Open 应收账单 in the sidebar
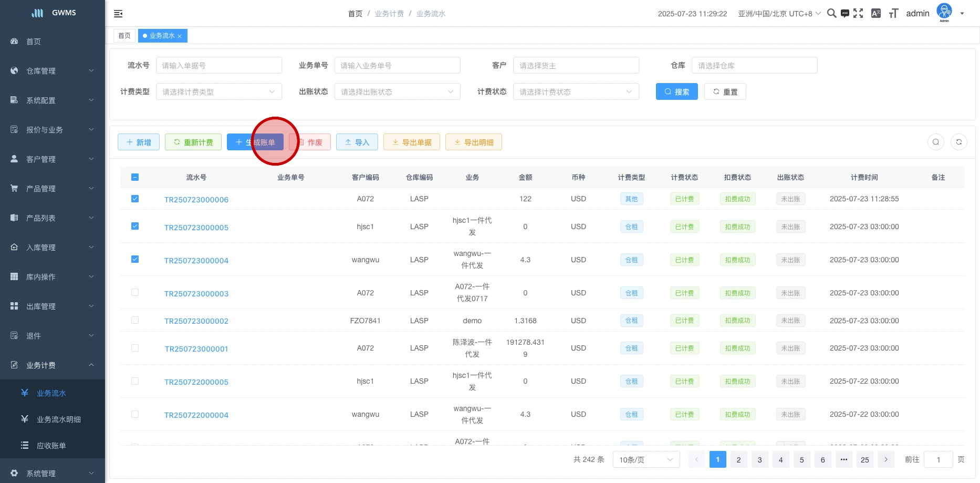Viewport: 980px width, 483px height. [51, 446]
